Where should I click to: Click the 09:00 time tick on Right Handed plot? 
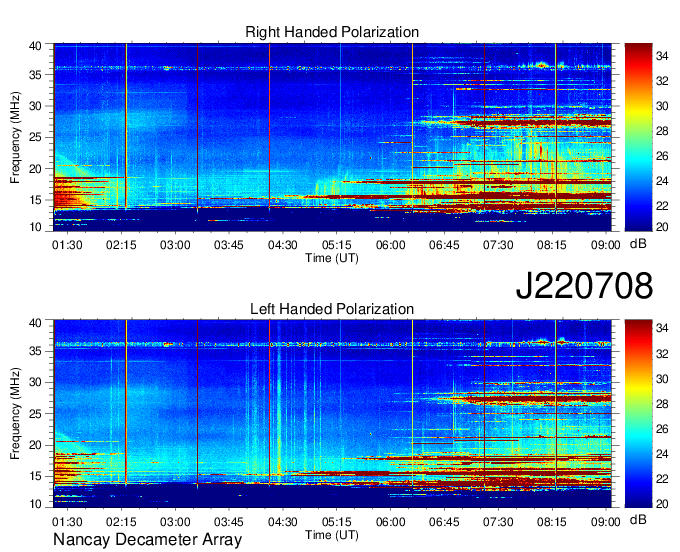[605, 245]
